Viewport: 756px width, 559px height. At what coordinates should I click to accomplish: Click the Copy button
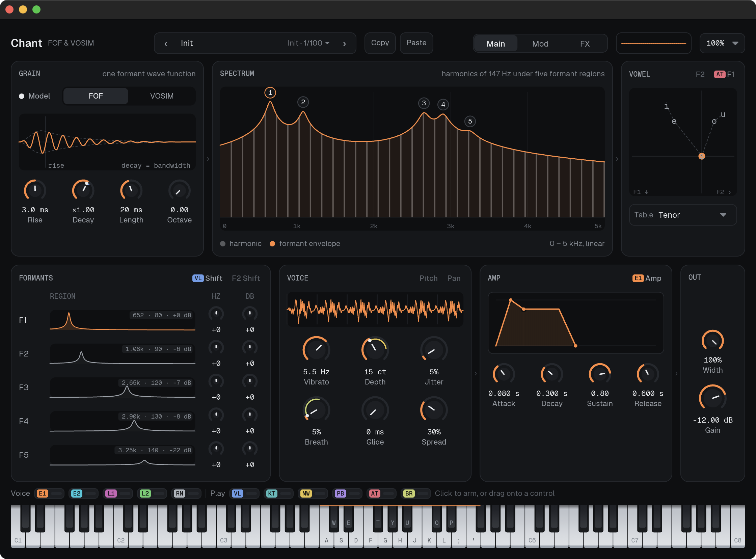pos(380,43)
